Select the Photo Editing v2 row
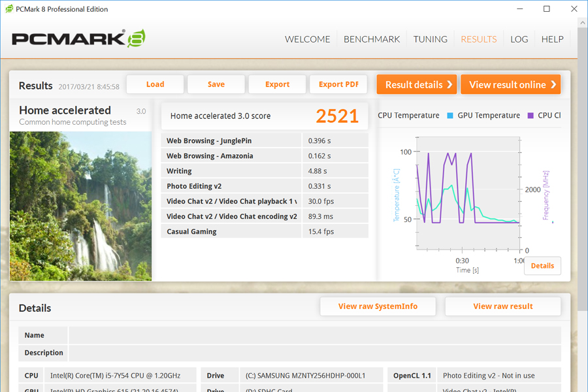This screenshot has width=588, height=392. point(265,186)
